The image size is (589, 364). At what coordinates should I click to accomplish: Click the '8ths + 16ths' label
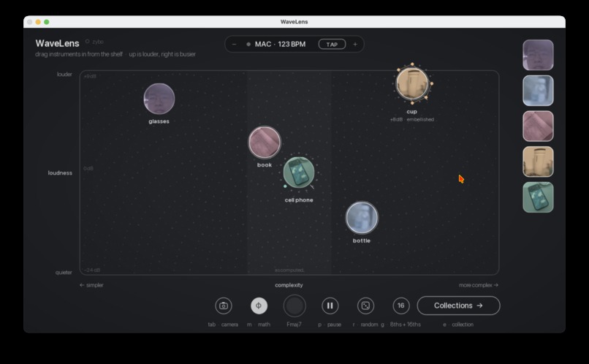pos(406,325)
